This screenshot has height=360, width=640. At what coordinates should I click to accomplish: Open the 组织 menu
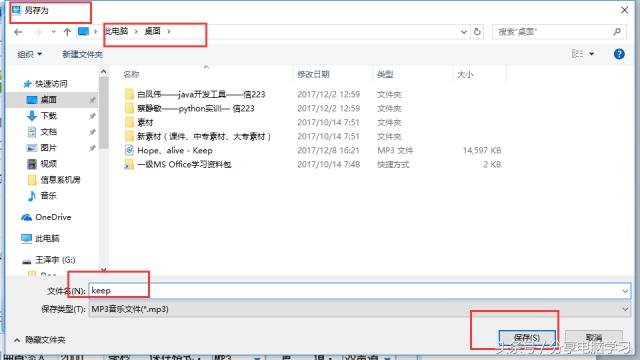pos(29,54)
